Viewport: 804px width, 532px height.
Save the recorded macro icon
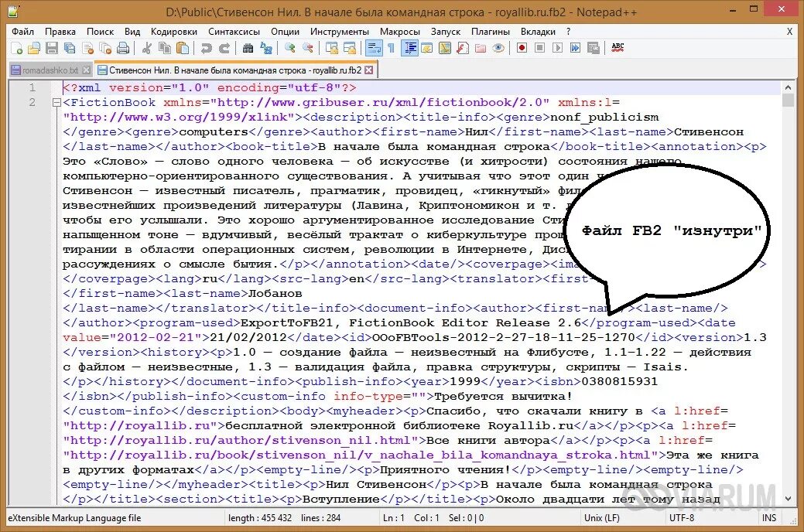coord(594,48)
